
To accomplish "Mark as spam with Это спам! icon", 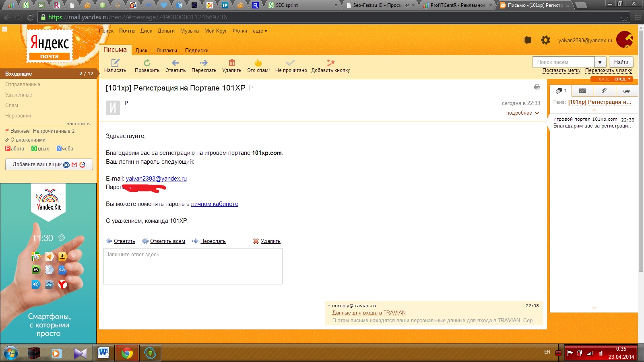I will [258, 63].
